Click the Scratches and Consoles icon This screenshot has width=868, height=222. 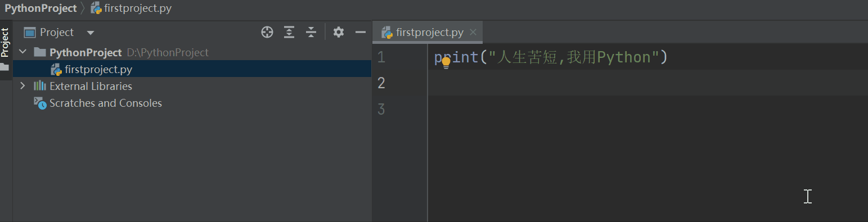tap(40, 103)
